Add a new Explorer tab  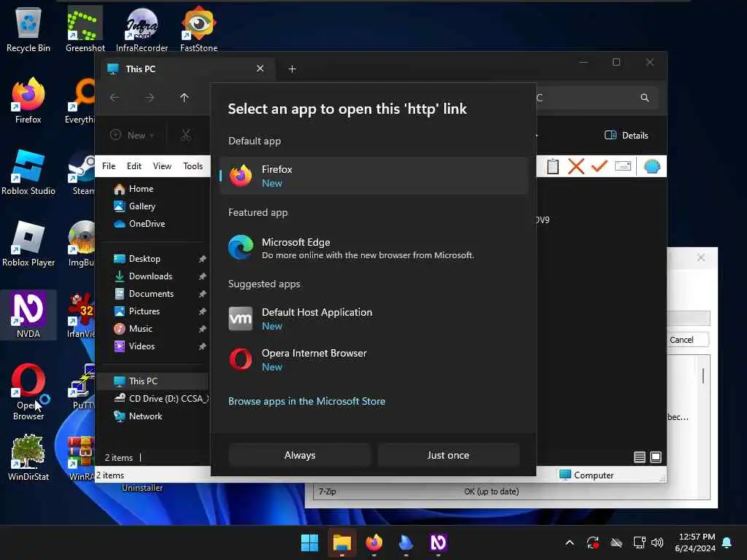[292, 69]
